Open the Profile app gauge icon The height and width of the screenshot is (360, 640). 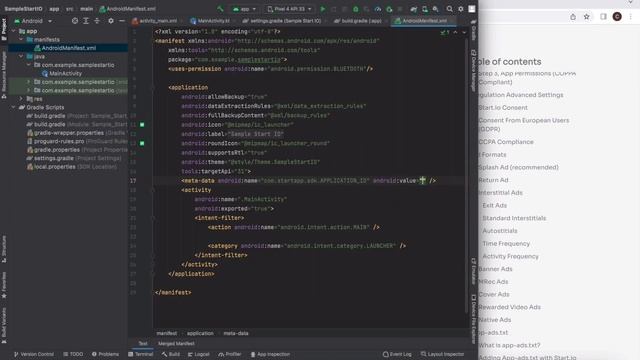point(378,9)
